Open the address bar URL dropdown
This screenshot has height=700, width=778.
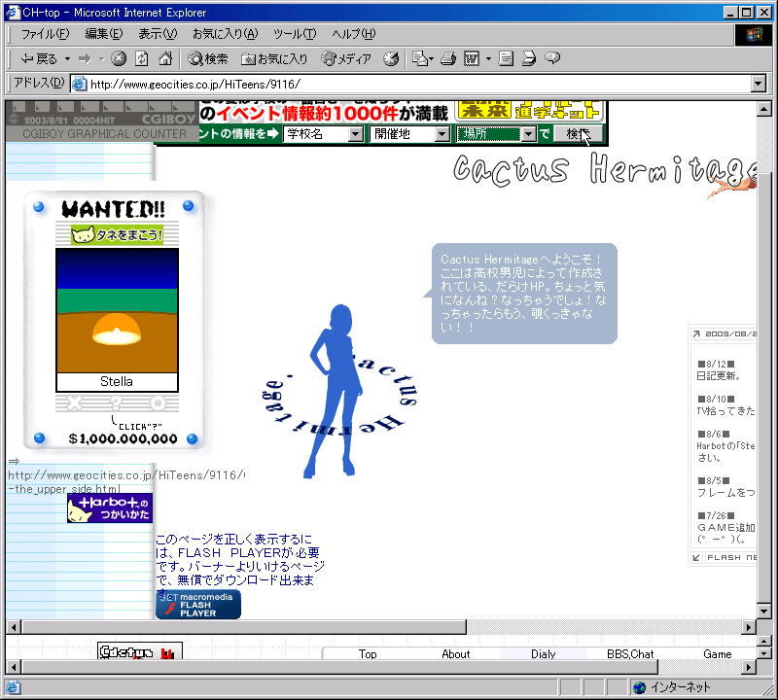point(759,84)
